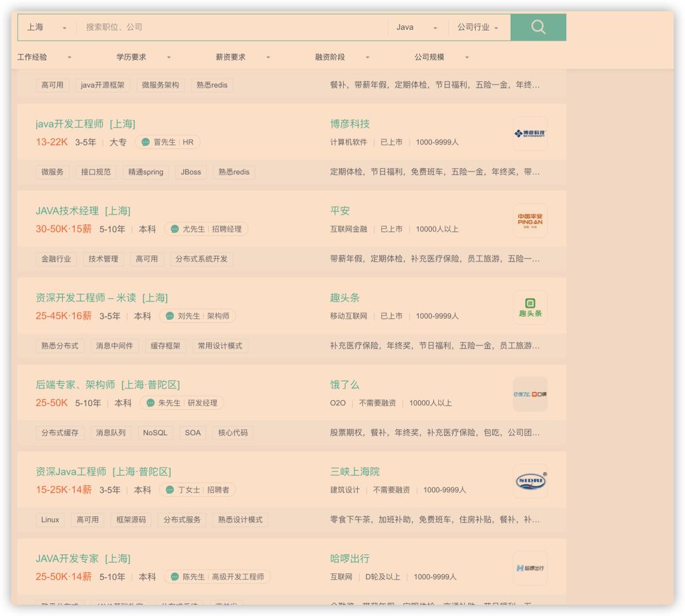Open the 融资阶段 filter menu
Viewport: 685px width, 616px height.
click(342, 57)
